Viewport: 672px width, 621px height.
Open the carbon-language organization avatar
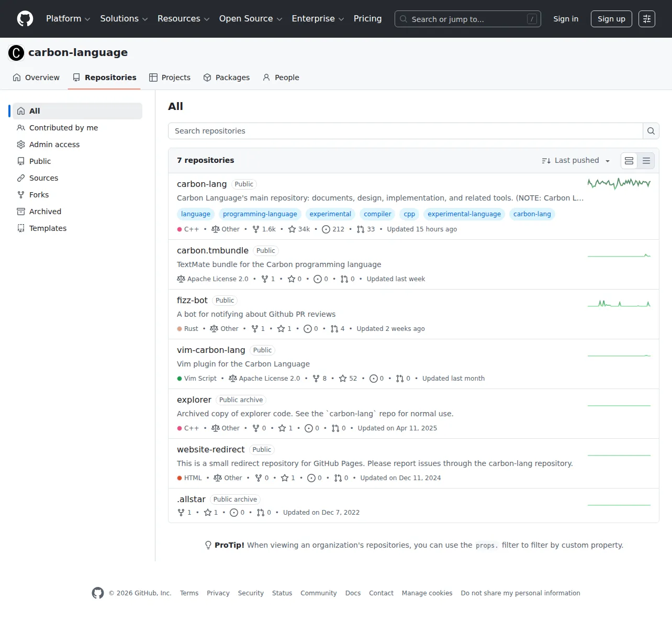(16, 53)
